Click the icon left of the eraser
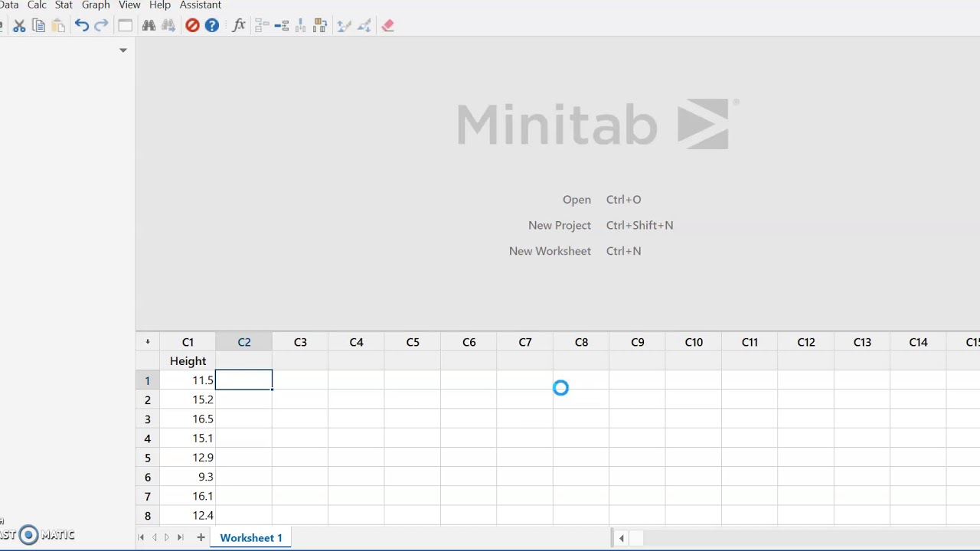This screenshot has height=551, width=980. (x=364, y=25)
